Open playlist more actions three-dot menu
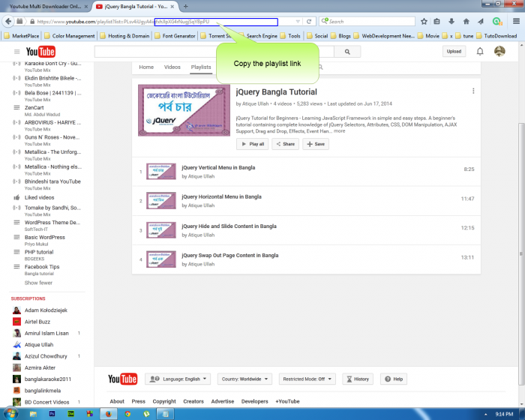 pos(473,91)
